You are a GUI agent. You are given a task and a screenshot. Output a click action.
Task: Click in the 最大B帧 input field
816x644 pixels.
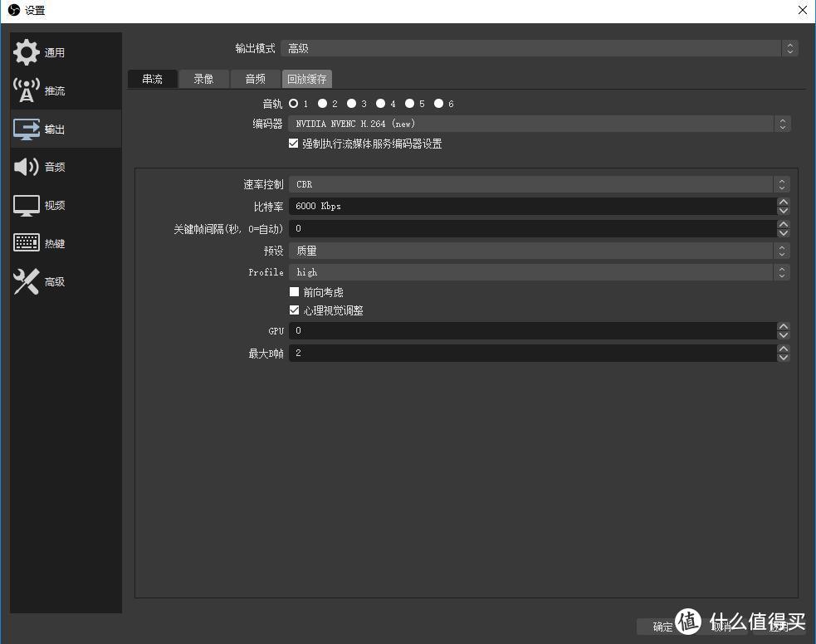click(x=533, y=354)
